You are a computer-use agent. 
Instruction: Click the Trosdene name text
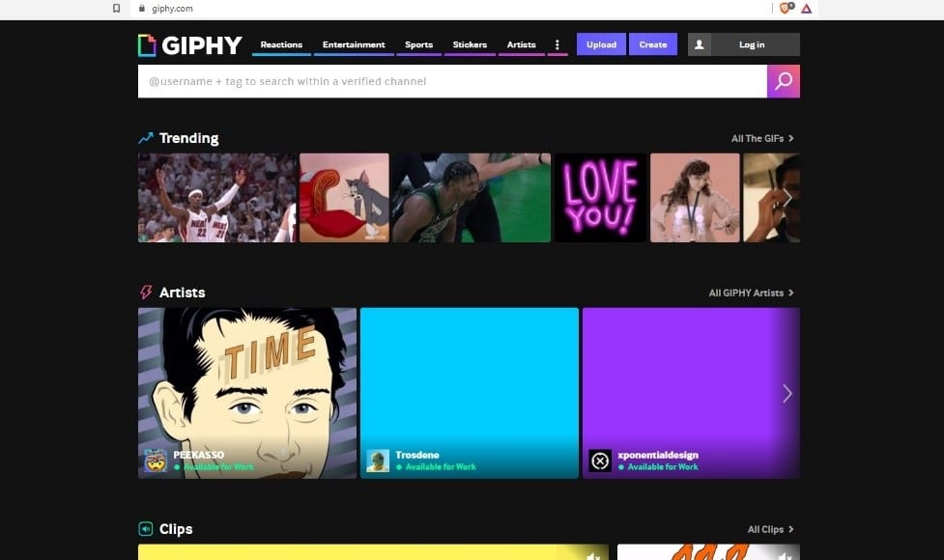[417, 455]
